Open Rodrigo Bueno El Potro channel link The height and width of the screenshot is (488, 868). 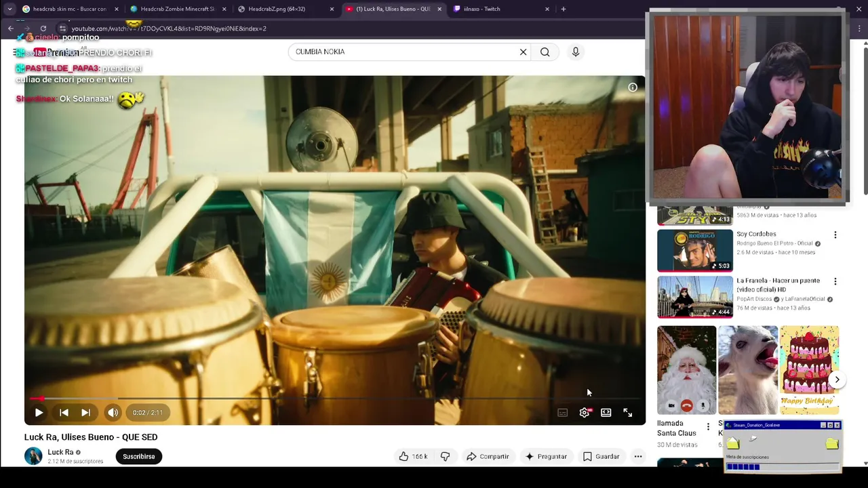pyautogui.click(x=774, y=243)
